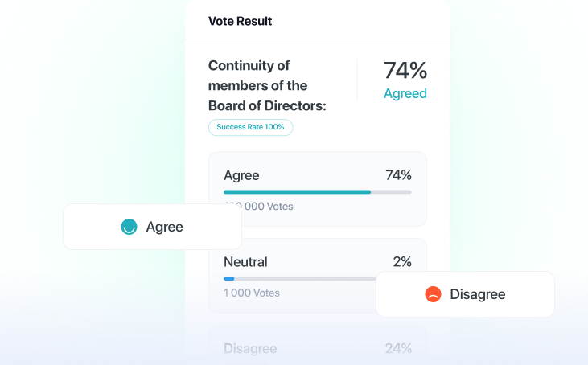Open the Agree 74% result card
The height and width of the screenshot is (365, 588).
(x=317, y=189)
